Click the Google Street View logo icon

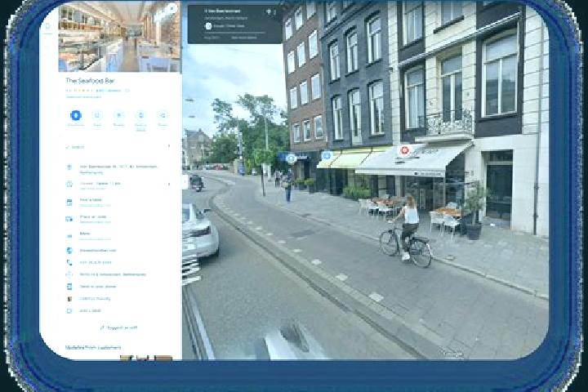coord(208,26)
